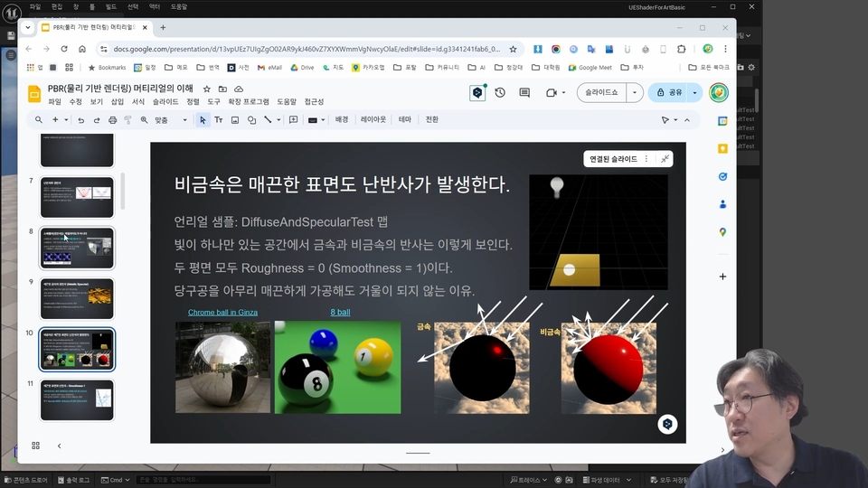Click the new slide plus button
Image resolution: width=868 pixels, height=488 pixels.
55,119
